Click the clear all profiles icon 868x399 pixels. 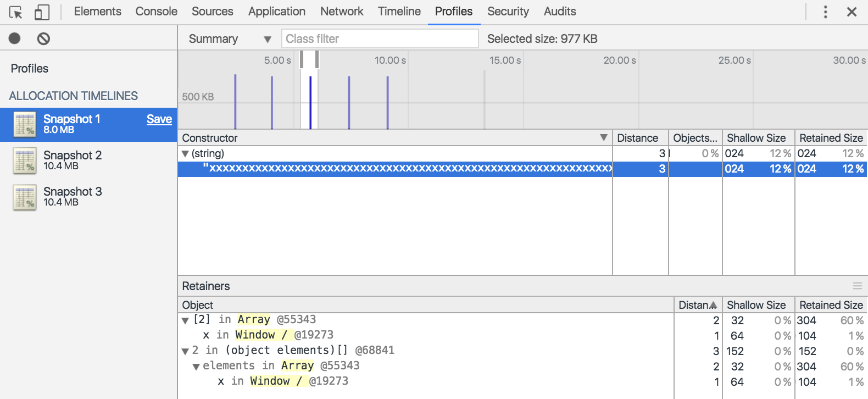(x=43, y=38)
